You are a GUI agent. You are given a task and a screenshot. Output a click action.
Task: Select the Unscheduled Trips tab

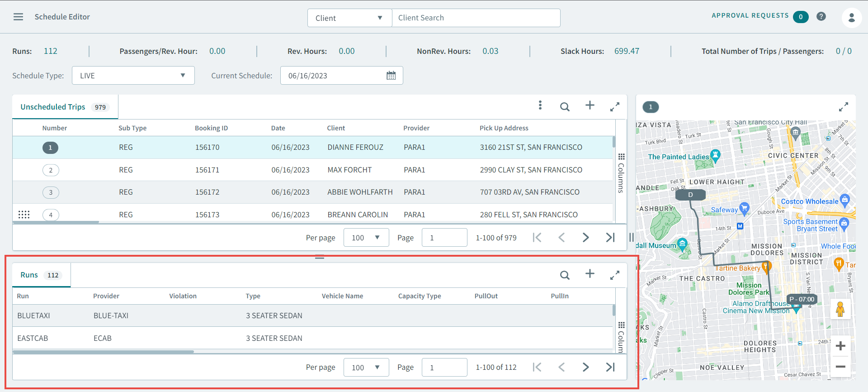point(65,107)
